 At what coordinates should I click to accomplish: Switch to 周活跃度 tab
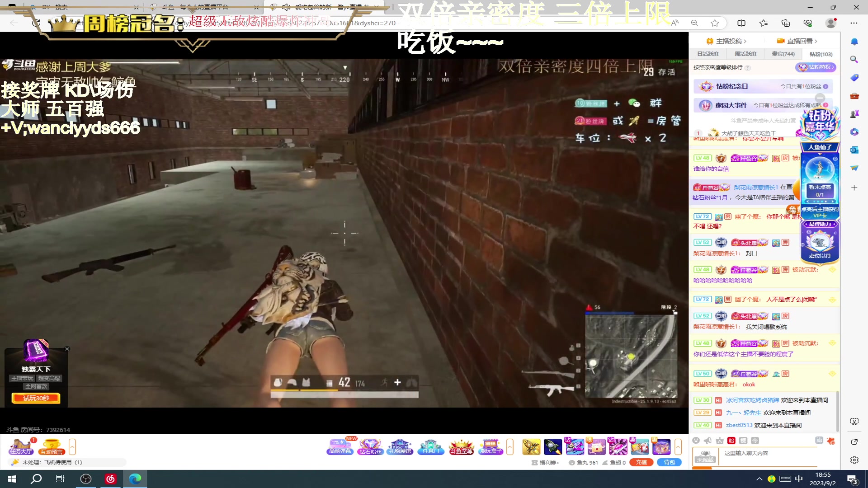[x=745, y=54]
